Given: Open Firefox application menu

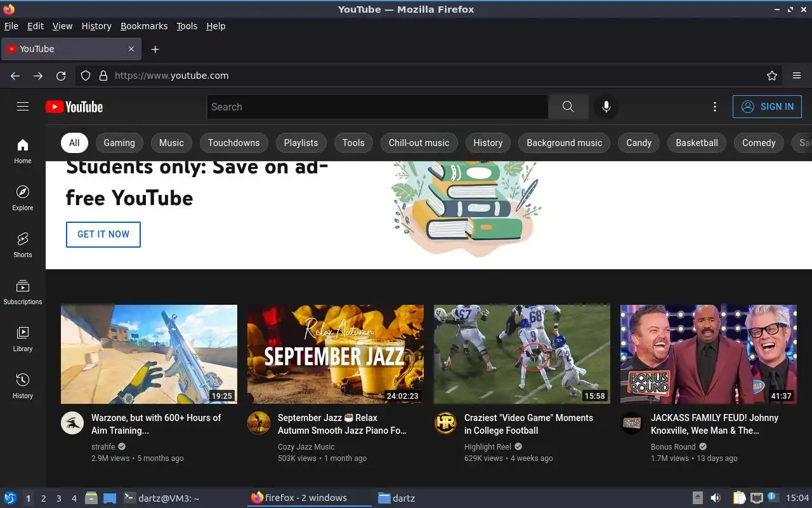Looking at the screenshot, I should coord(797,76).
